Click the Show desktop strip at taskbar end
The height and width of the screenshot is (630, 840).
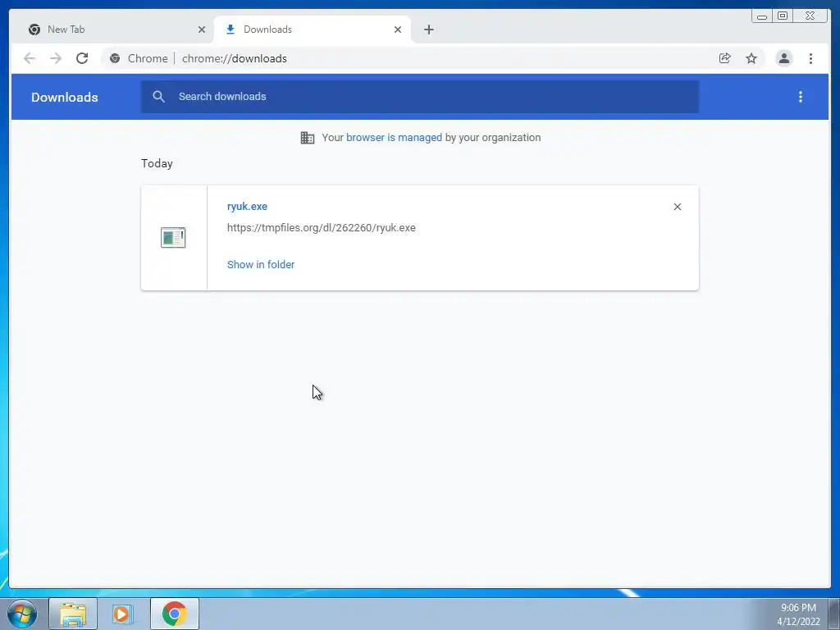[x=834, y=614]
